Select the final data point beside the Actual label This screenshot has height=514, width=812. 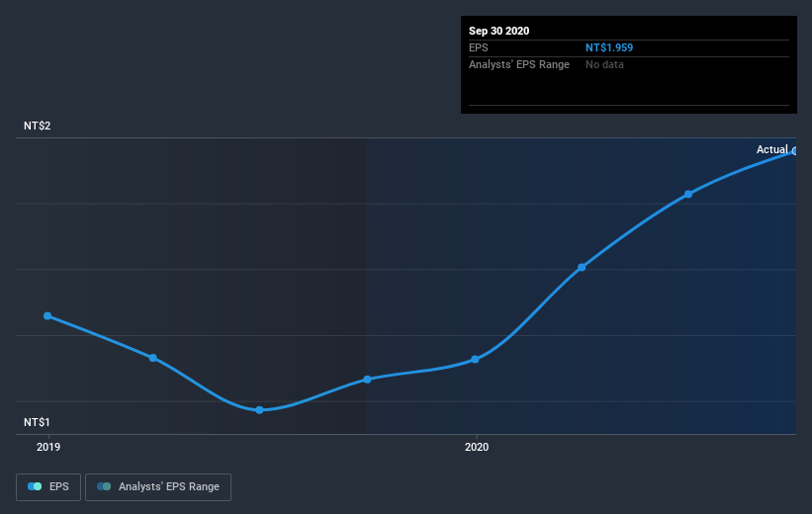pyautogui.click(x=795, y=151)
